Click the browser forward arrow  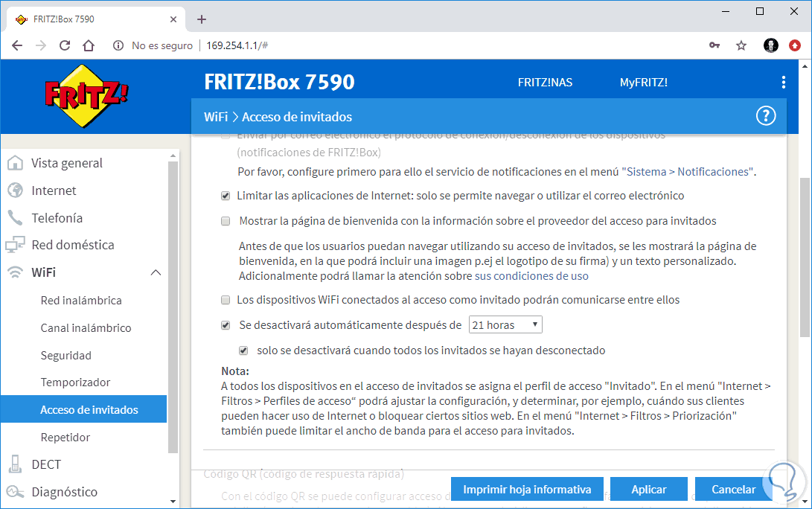click(x=41, y=45)
